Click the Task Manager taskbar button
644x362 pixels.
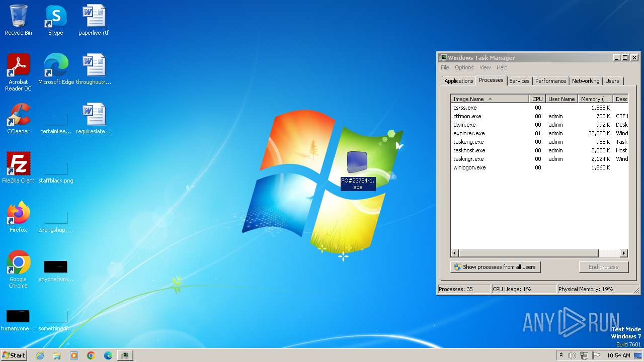(125, 355)
